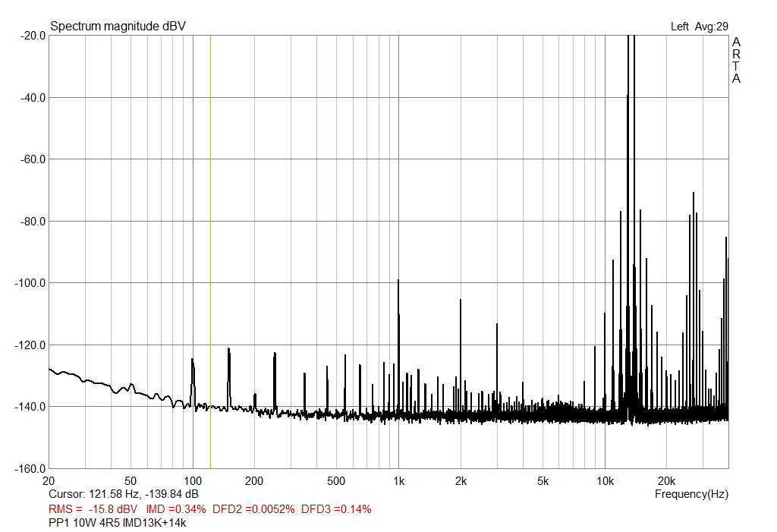Click the '-100.0' y-axis label

pyautogui.click(x=30, y=283)
